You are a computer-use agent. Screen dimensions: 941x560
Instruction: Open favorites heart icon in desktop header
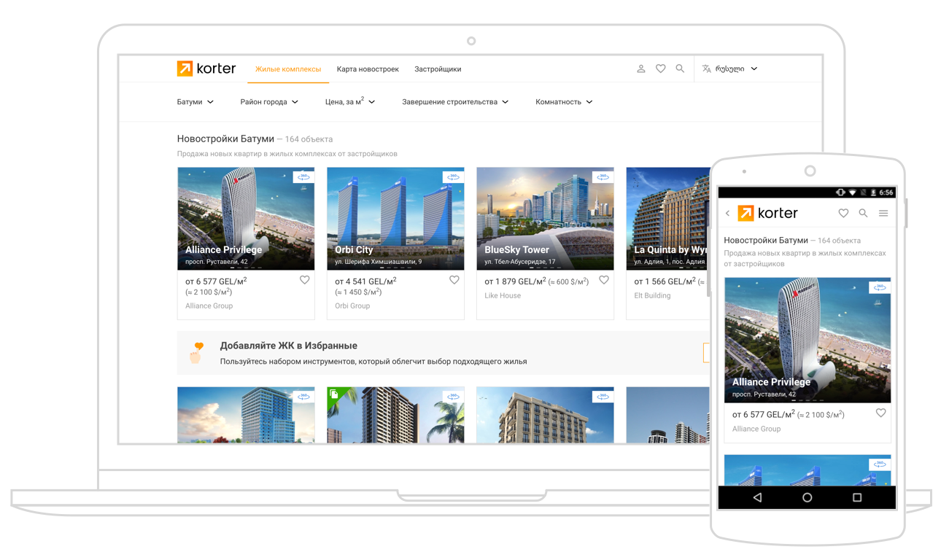coord(660,69)
